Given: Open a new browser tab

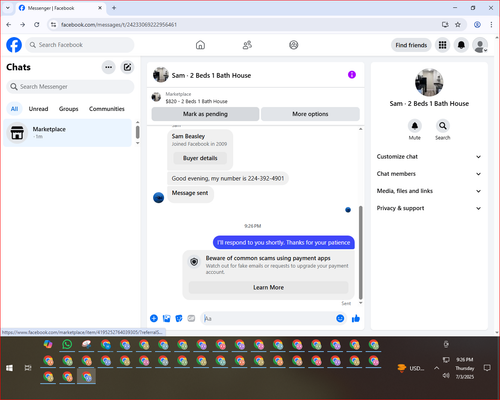Looking at the screenshot, I should pyautogui.click(x=114, y=8).
